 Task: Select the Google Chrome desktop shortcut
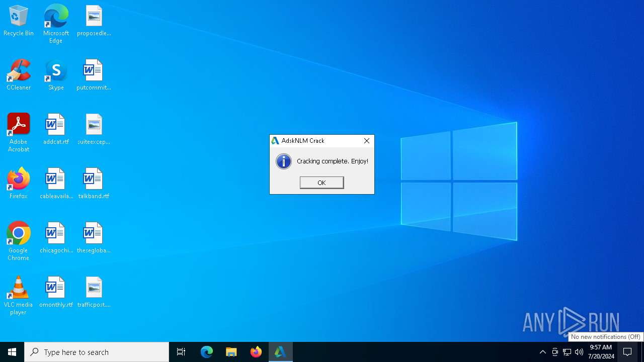(x=19, y=241)
